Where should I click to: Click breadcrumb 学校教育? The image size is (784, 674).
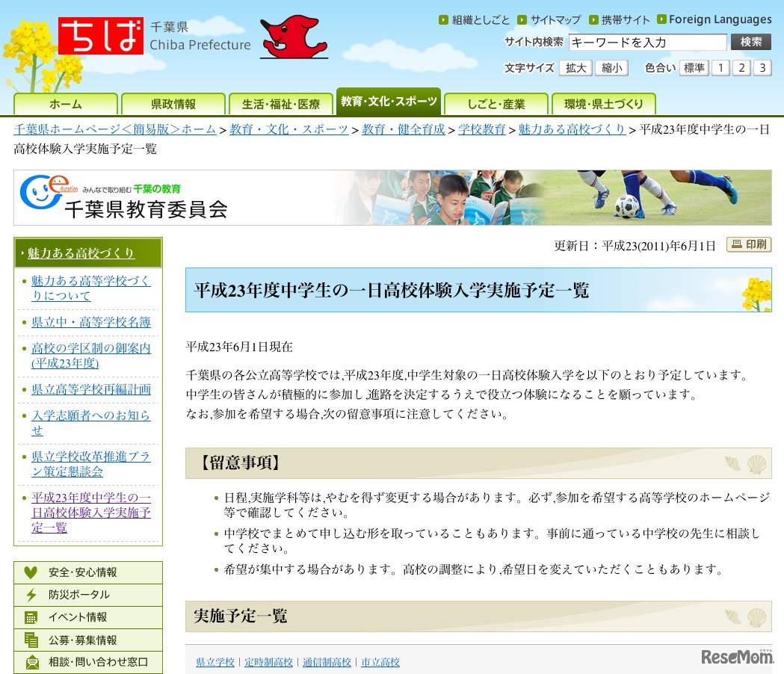481,129
